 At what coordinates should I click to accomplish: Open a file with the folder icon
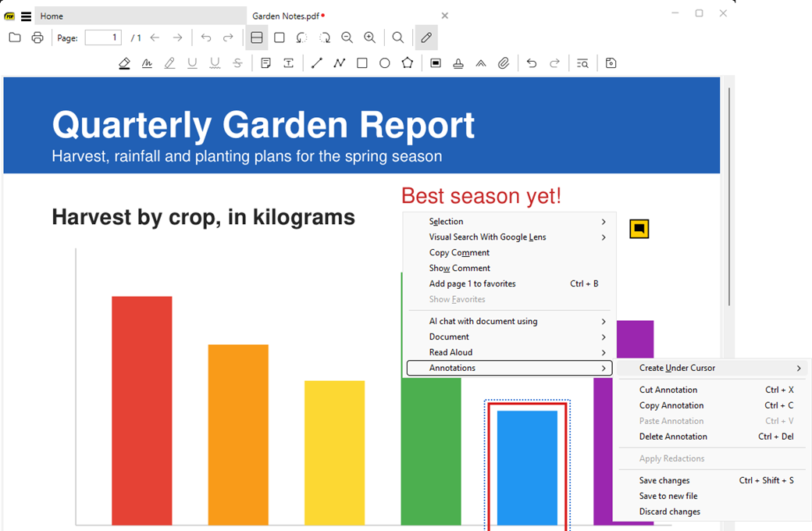click(x=15, y=37)
